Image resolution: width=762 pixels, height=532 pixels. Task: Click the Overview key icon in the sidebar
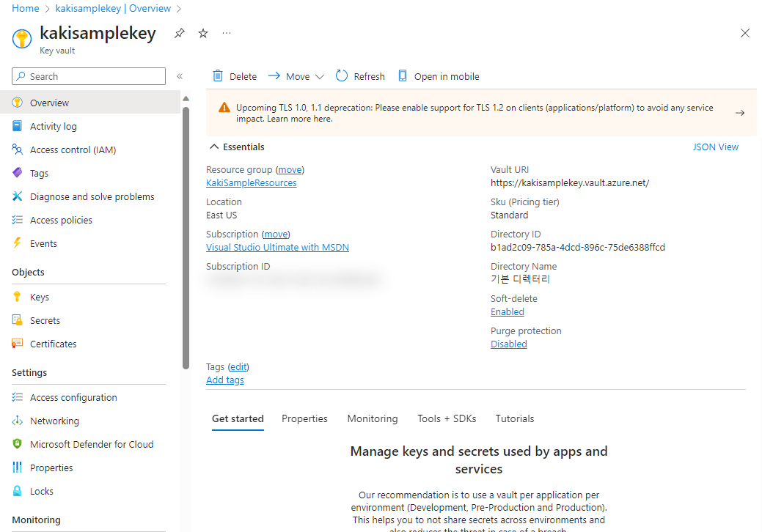[17, 103]
